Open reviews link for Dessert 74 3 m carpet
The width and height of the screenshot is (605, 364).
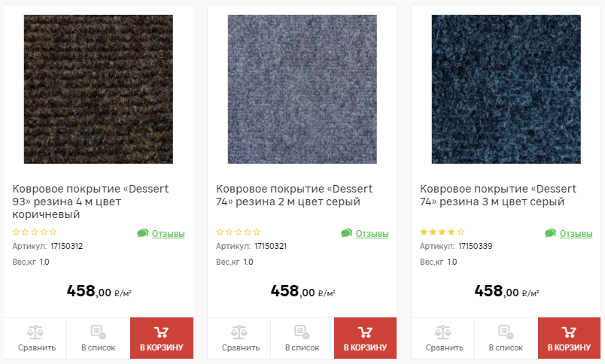(576, 234)
